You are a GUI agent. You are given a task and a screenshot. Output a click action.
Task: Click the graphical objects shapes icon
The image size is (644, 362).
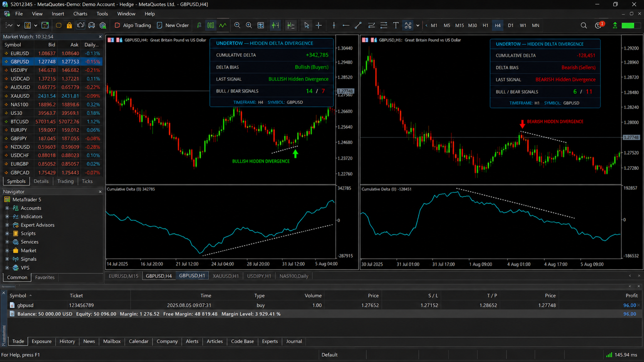(x=408, y=25)
